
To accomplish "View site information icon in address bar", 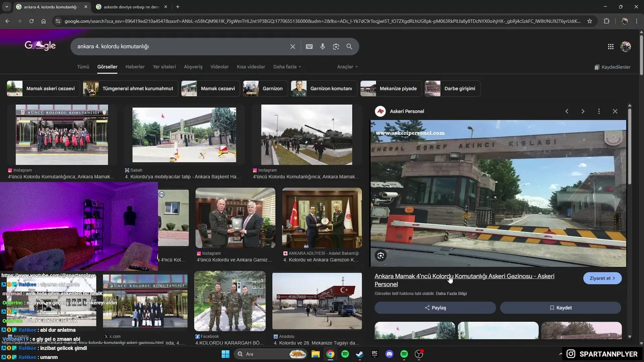I will coord(58,21).
